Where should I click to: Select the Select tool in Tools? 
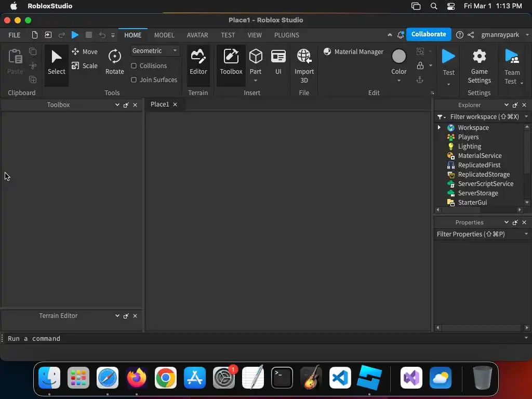click(56, 65)
